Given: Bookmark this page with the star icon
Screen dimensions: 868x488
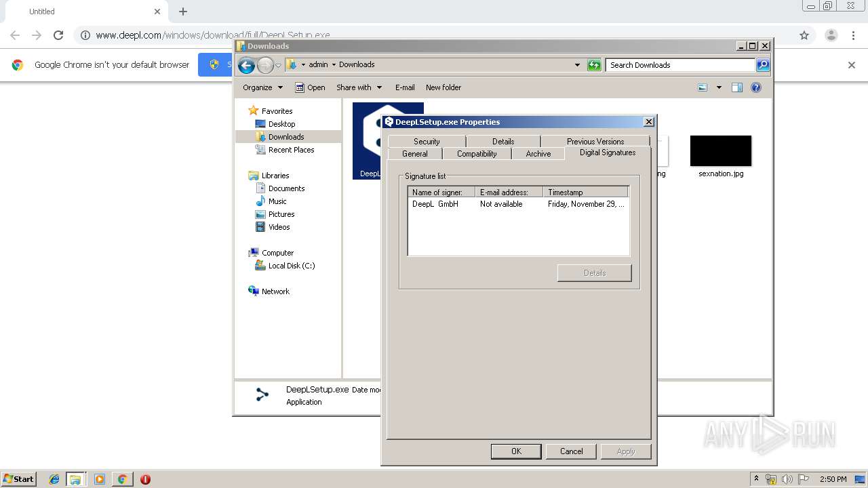Looking at the screenshot, I should tap(804, 35).
